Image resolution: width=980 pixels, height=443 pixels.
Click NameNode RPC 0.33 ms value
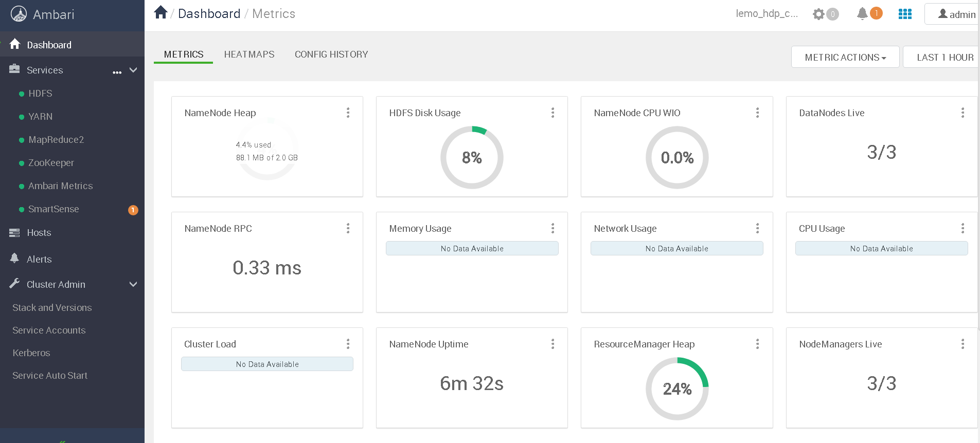tap(267, 268)
